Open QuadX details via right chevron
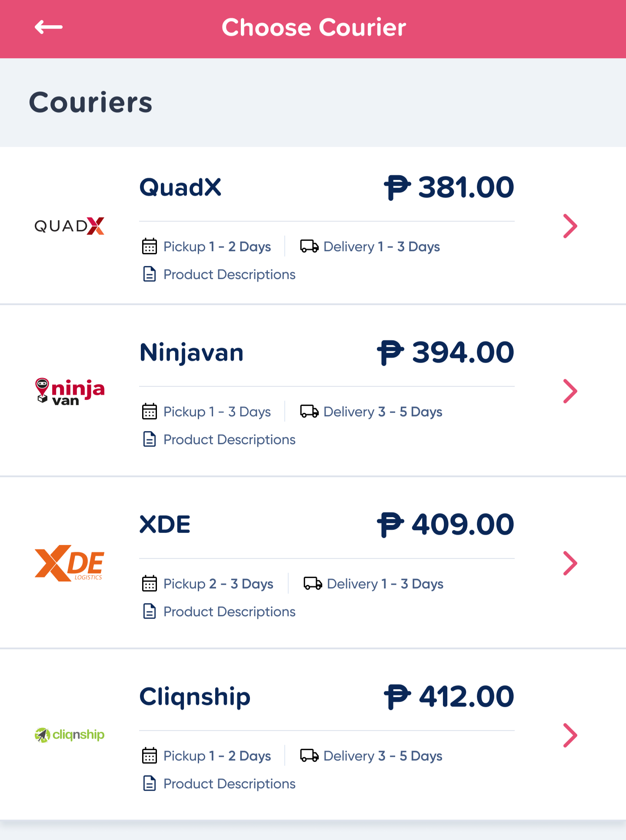The height and width of the screenshot is (840, 626). 570,226
